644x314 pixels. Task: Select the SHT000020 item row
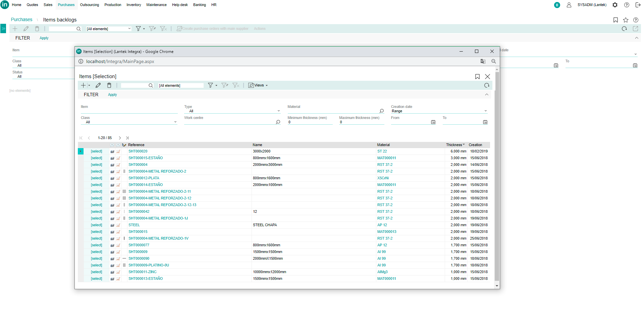pyautogui.click(x=96, y=151)
